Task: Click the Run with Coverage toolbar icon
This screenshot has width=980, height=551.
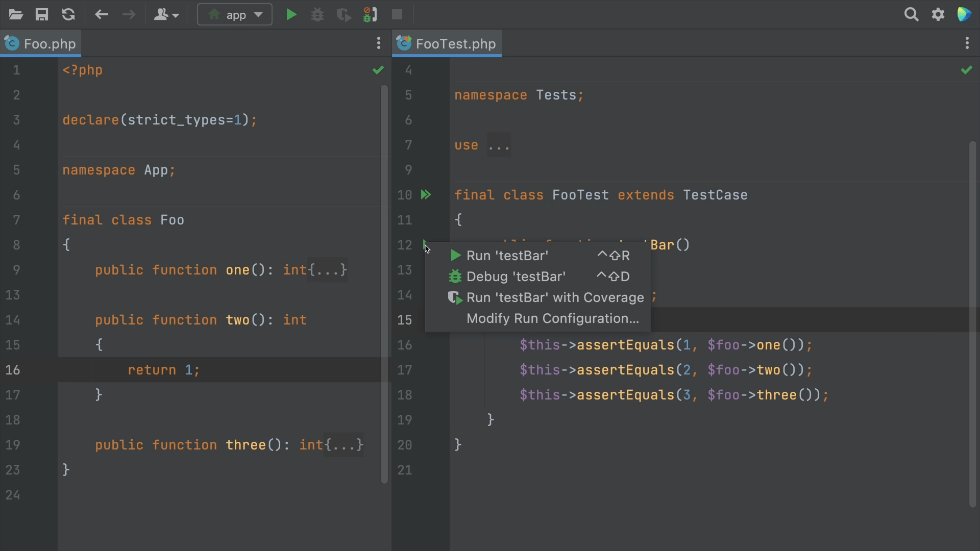Action: click(344, 15)
